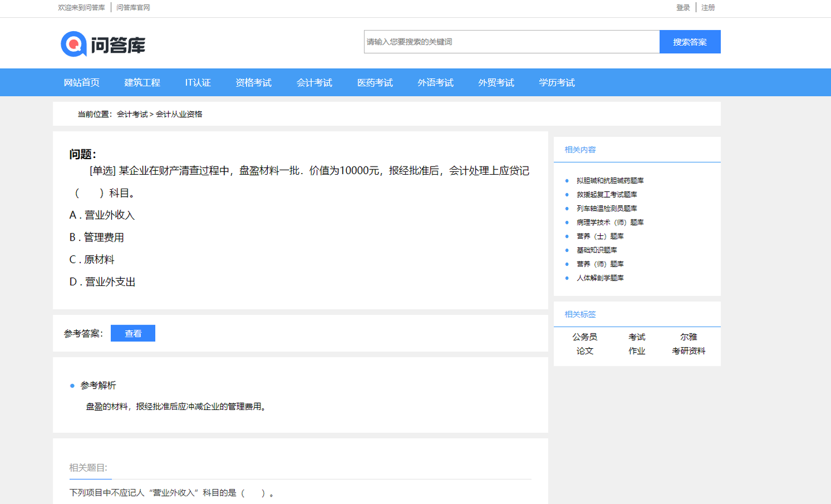Click the 查看 button for reference answer
The width and height of the screenshot is (831, 504).
[133, 333]
